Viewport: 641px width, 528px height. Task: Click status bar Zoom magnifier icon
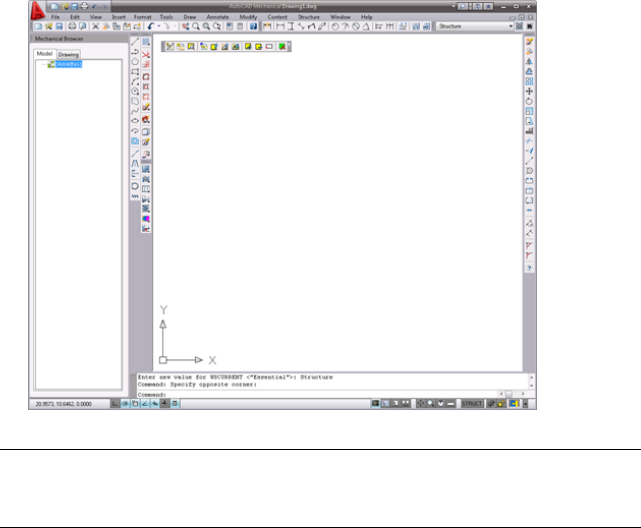[x=430, y=404]
